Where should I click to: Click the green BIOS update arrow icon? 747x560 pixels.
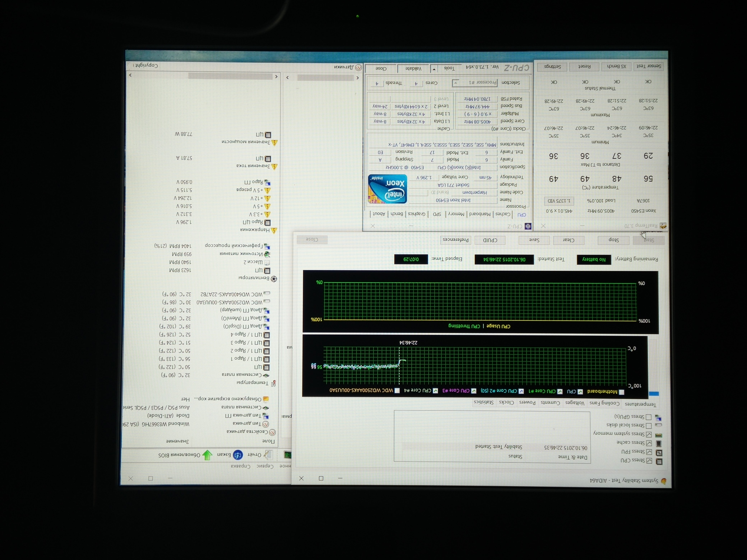pyautogui.click(x=207, y=455)
